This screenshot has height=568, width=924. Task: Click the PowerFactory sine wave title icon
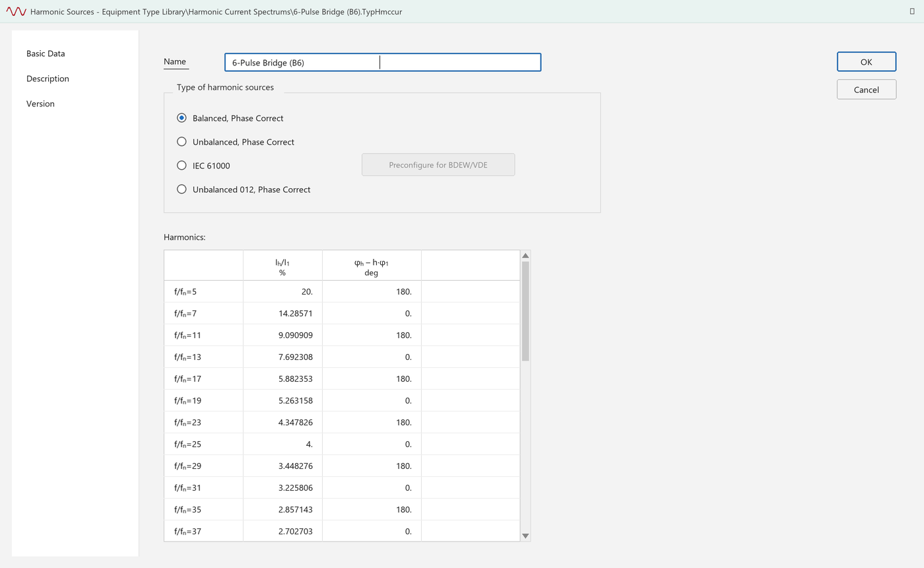(x=16, y=12)
